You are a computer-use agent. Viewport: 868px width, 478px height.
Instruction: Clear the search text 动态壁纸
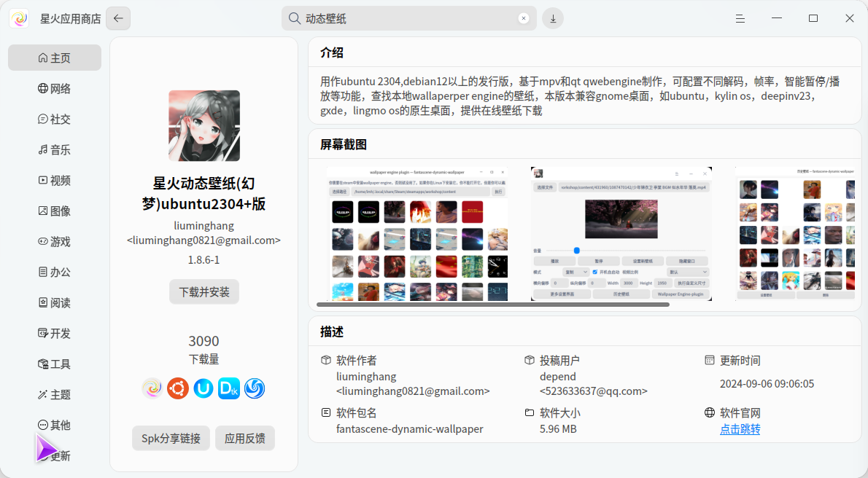pyautogui.click(x=523, y=18)
